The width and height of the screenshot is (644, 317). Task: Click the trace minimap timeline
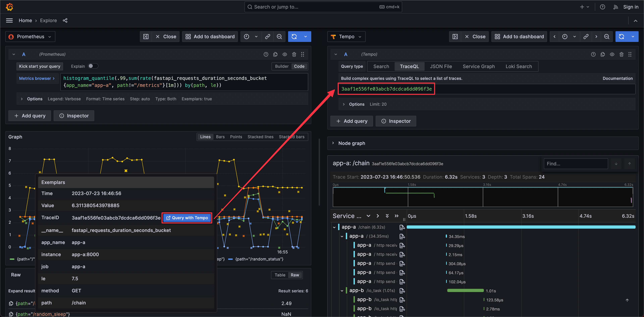point(482,197)
